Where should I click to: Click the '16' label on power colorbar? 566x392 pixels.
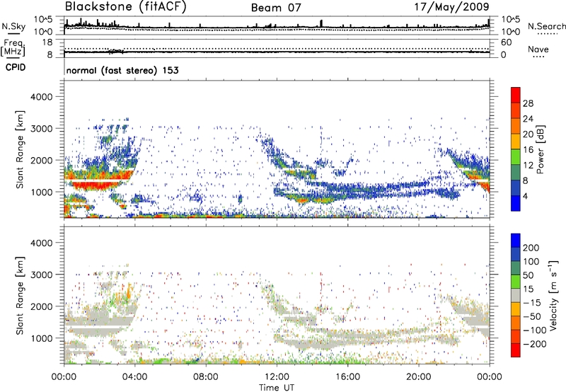pos(528,150)
